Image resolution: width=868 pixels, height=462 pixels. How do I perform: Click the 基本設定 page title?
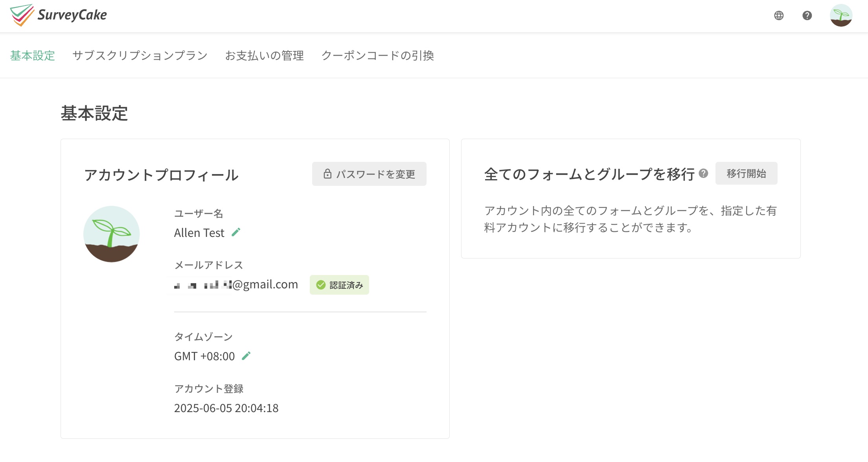(94, 113)
